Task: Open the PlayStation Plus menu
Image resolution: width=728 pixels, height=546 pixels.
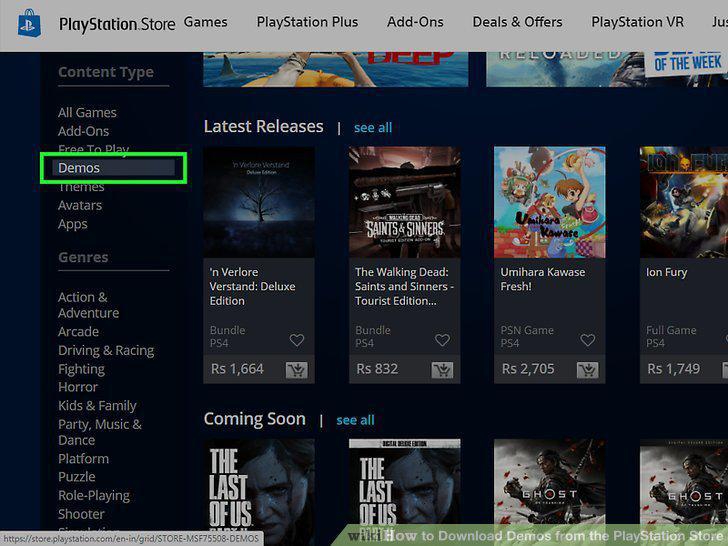Action: [307, 22]
